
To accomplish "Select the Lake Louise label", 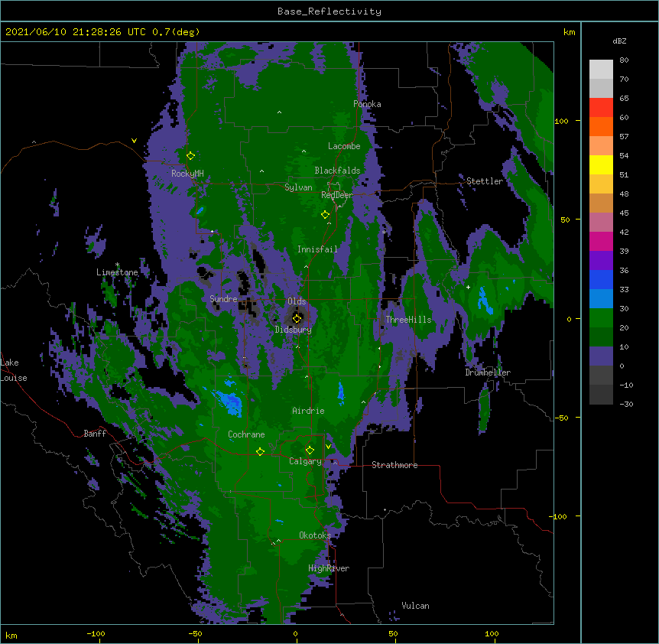I will [14, 370].
